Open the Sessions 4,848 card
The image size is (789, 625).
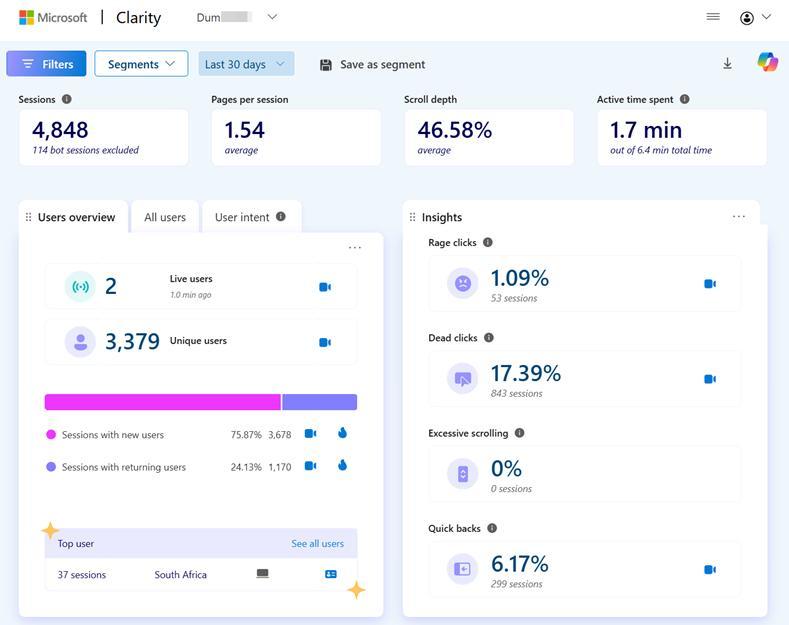104,137
